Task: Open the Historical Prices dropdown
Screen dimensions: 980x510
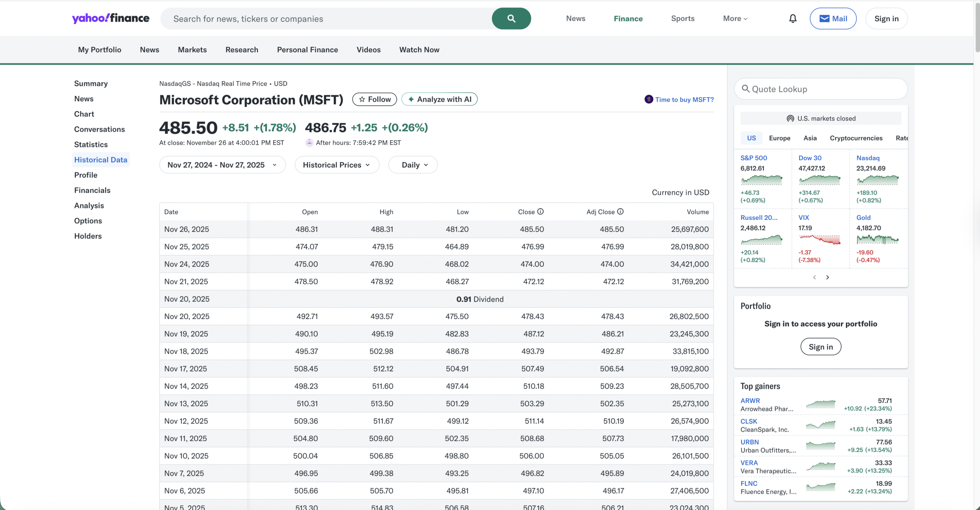Action: (336, 165)
